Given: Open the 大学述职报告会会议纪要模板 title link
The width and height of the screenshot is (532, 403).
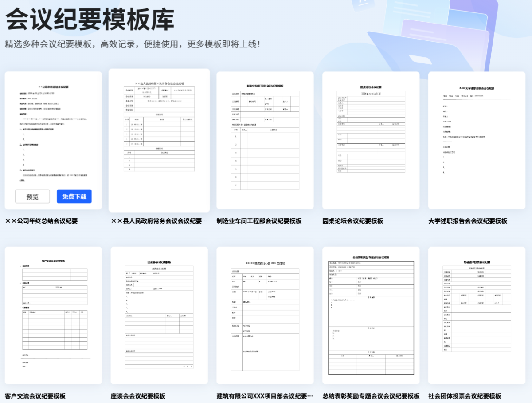Looking at the screenshot, I should [468, 221].
